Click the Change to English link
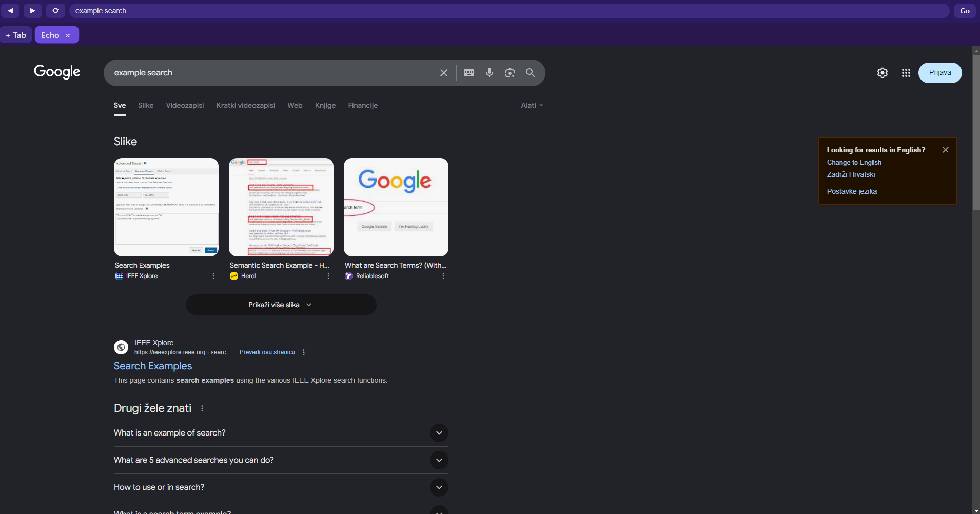980x514 pixels. pyautogui.click(x=854, y=162)
